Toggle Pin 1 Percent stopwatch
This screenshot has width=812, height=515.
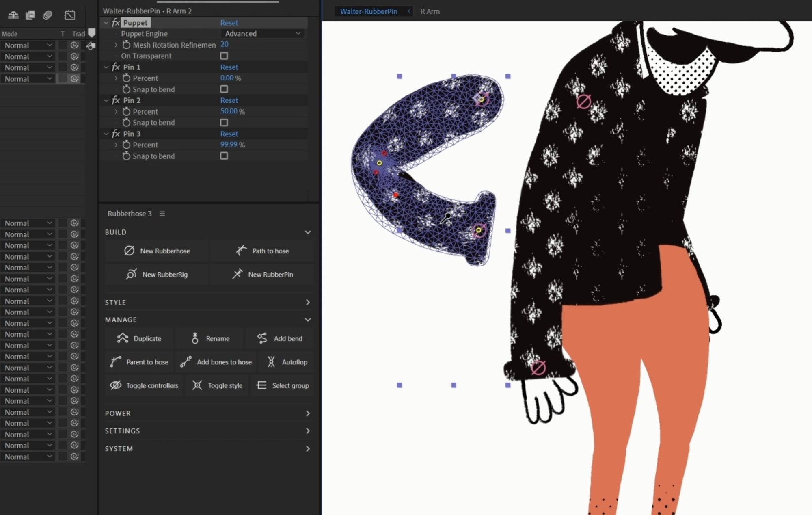126,78
